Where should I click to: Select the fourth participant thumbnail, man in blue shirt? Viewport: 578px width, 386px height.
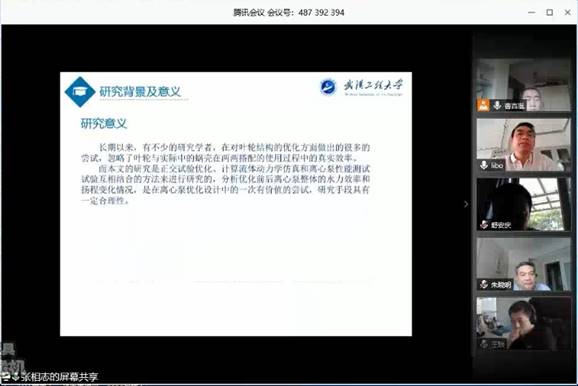point(523,264)
